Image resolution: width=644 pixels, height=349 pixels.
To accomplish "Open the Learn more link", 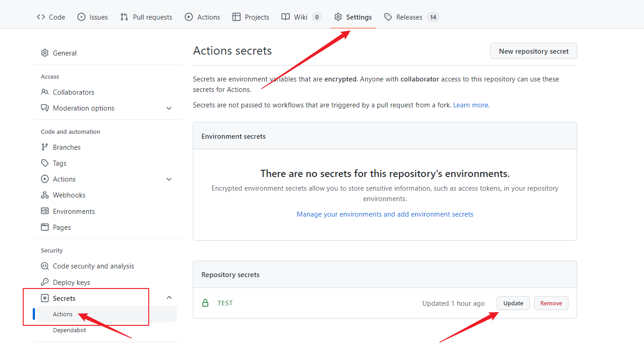I will tap(470, 105).
